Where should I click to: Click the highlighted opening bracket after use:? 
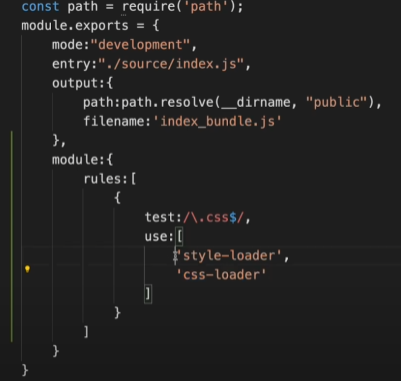click(179, 237)
